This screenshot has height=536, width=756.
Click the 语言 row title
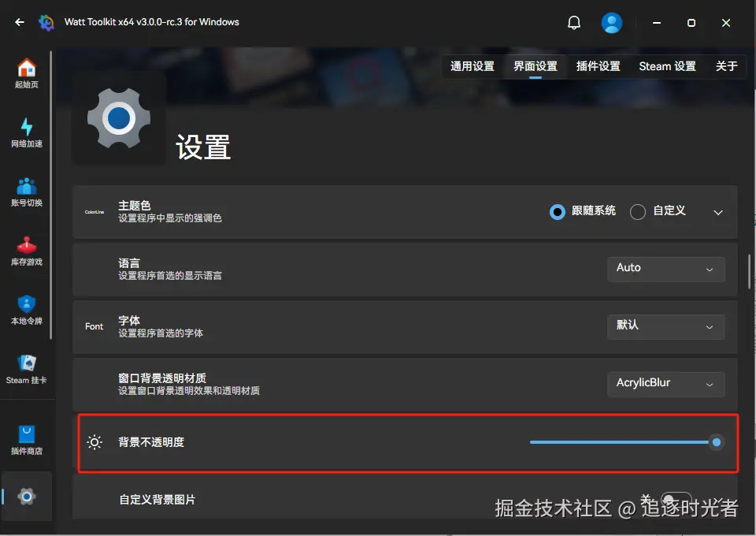tap(129, 263)
